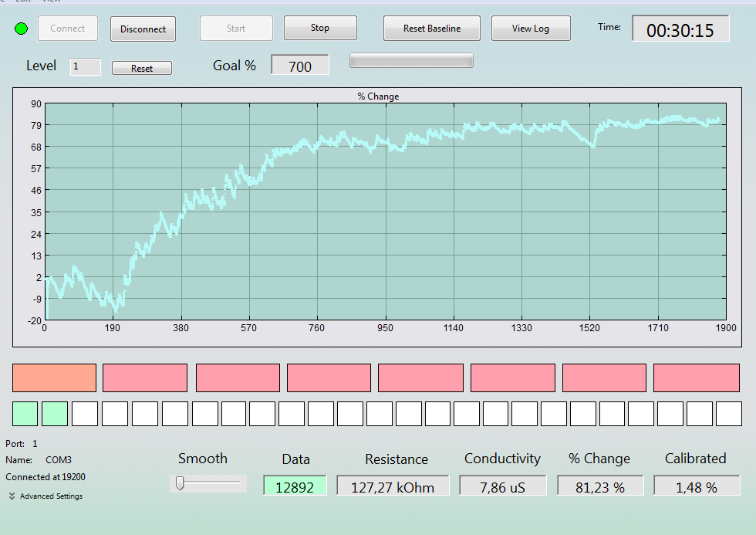756x535 pixels.
Task: Click the Resistance value field
Action: pyautogui.click(x=393, y=486)
